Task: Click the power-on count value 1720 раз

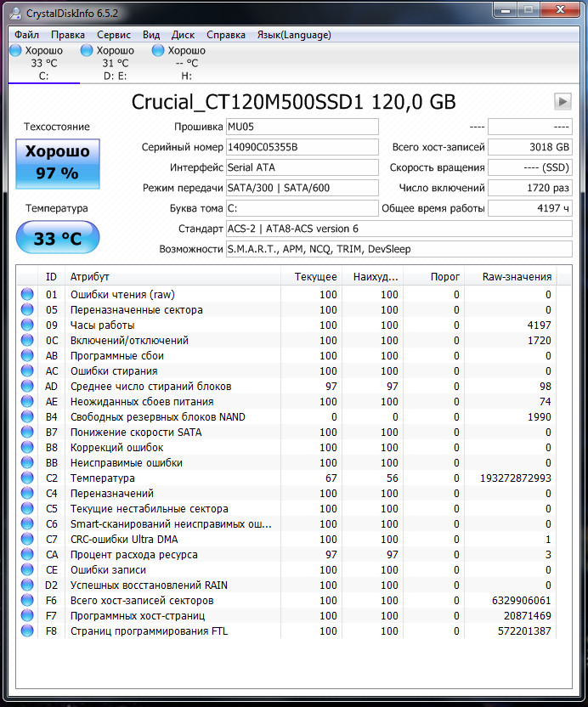Action: click(x=530, y=188)
